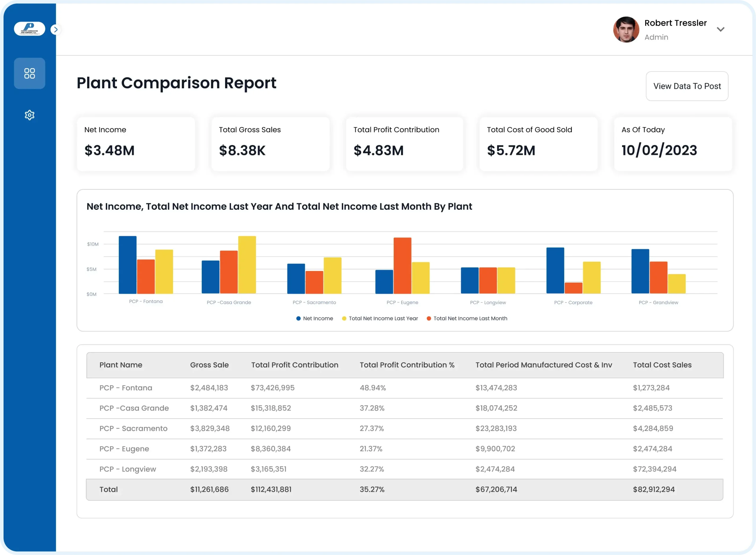Click the PCP - Grandview chart axis label
756x555 pixels.
click(x=659, y=302)
